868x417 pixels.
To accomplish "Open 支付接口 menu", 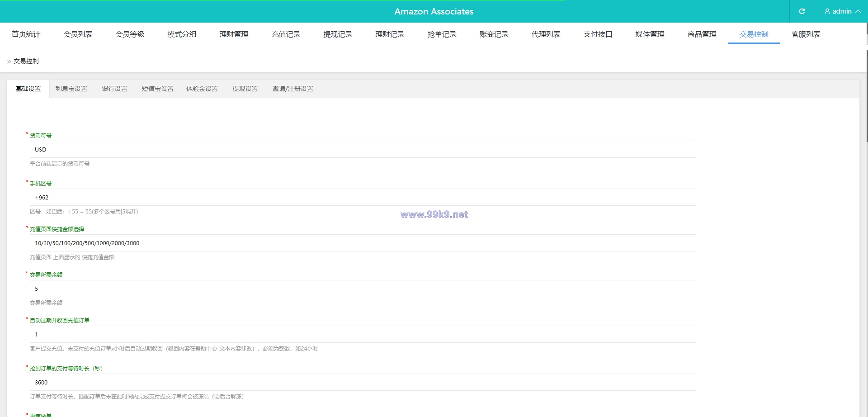I will (598, 34).
